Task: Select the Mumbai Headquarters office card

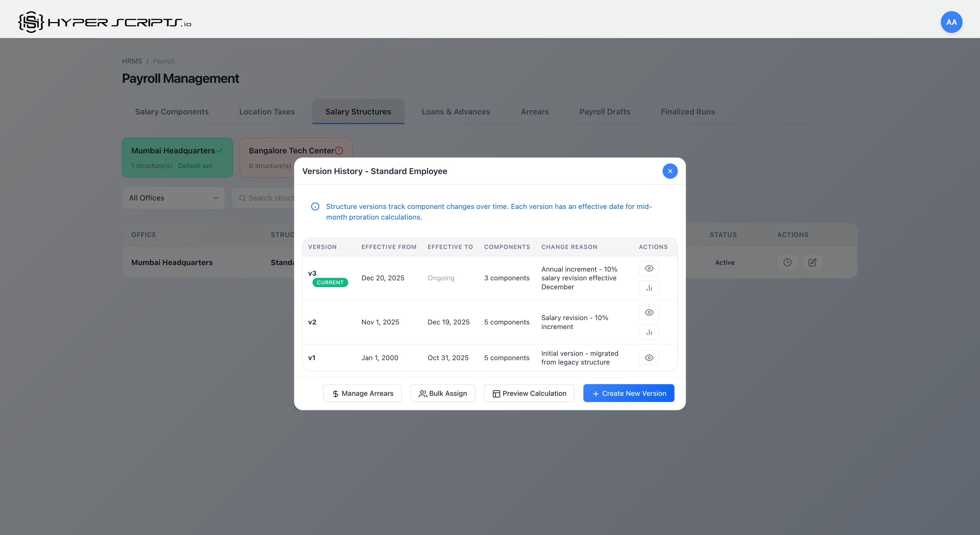Action: point(177,158)
